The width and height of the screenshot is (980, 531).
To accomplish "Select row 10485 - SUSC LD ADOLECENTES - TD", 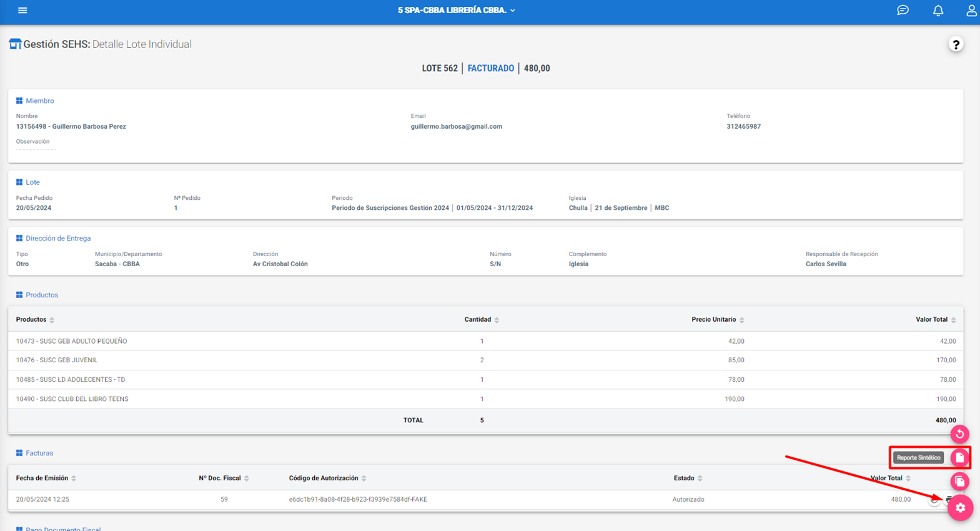I will [x=485, y=379].
